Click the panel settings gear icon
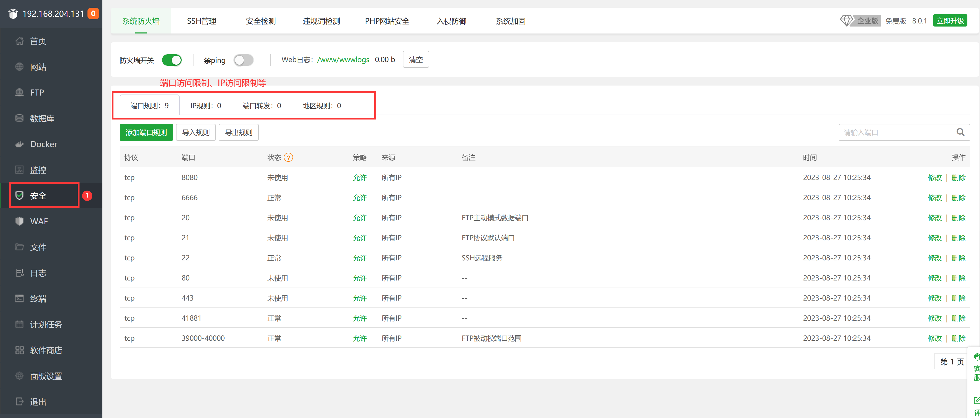This screenshot has height=418, width=980. click(x=19, y=376)
